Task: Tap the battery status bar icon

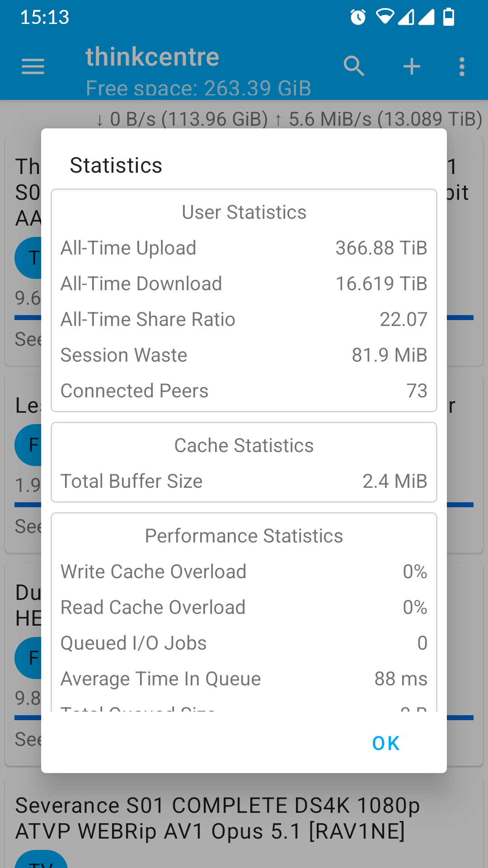Action: point(449,17)
